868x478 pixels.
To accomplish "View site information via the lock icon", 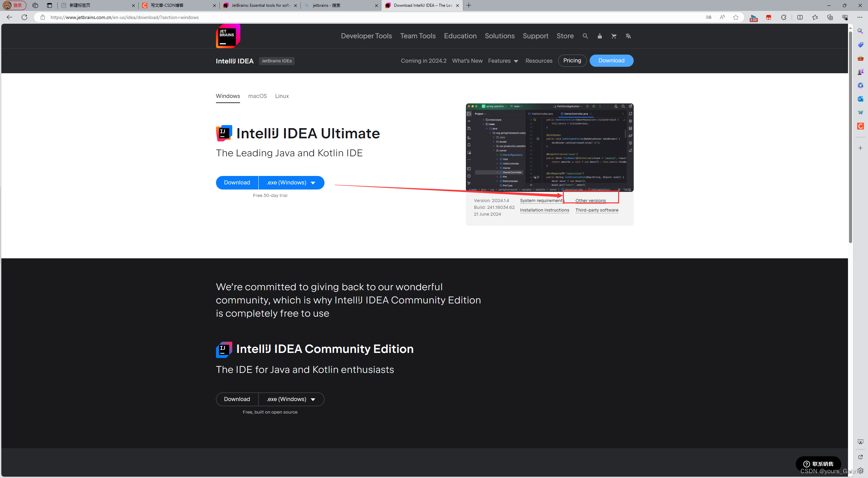I will coord(42,17).
